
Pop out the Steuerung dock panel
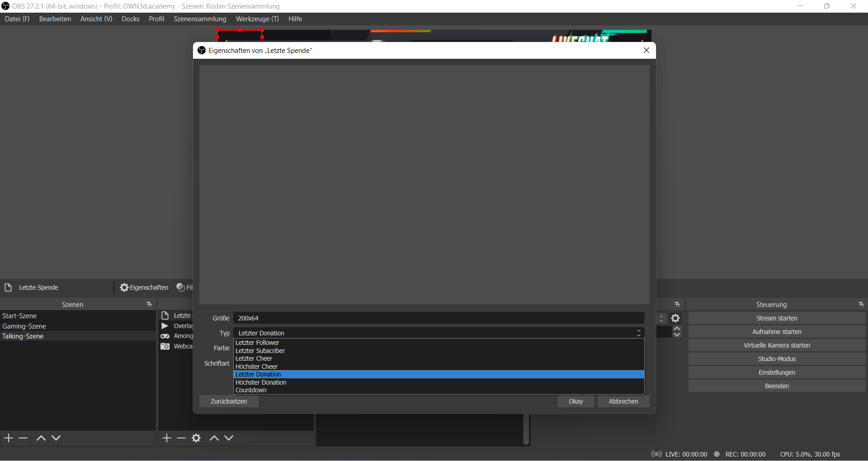[x=861, y=305]
